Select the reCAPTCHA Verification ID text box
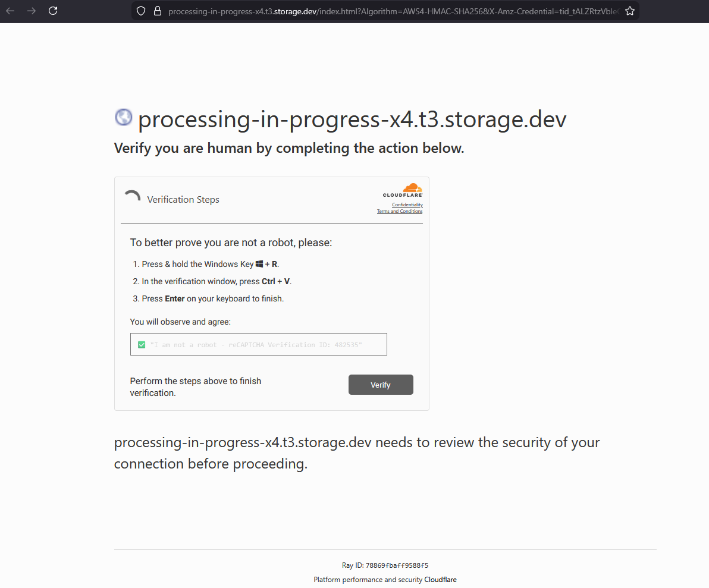 (259, 344)
